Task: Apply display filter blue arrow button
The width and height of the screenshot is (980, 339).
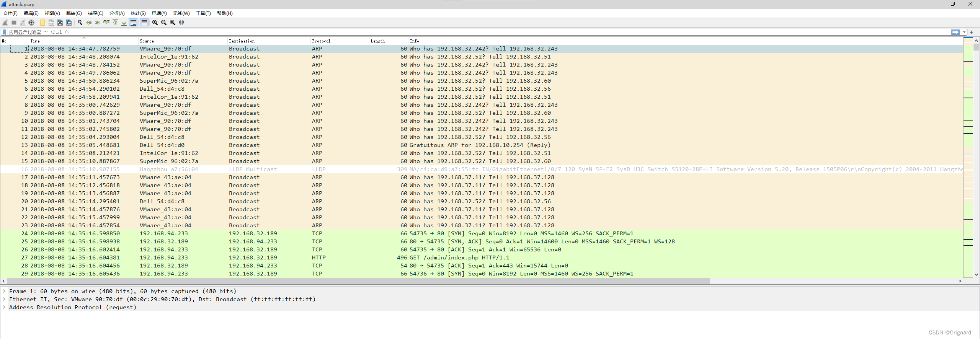Action: coord(955,32)
